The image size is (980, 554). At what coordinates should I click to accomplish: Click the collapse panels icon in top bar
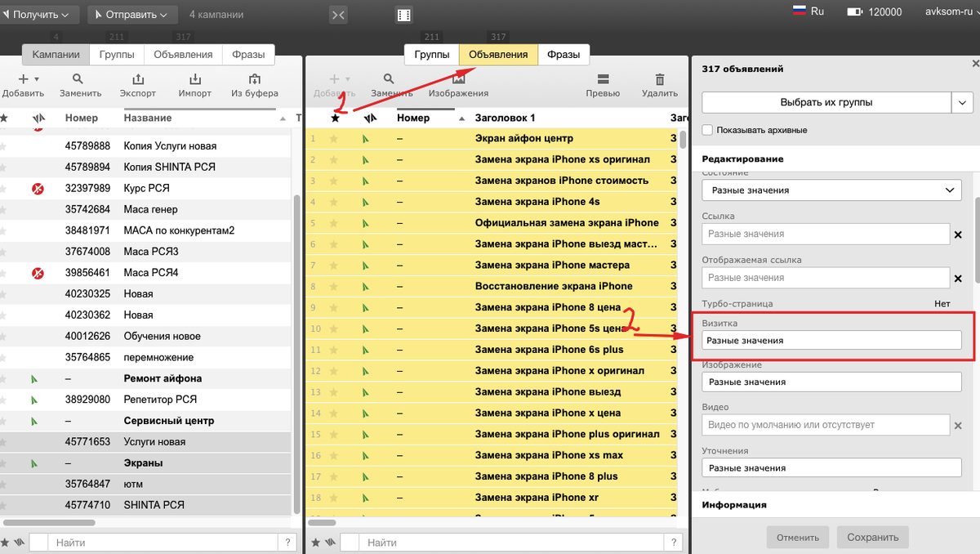click(x=338, y=15)
